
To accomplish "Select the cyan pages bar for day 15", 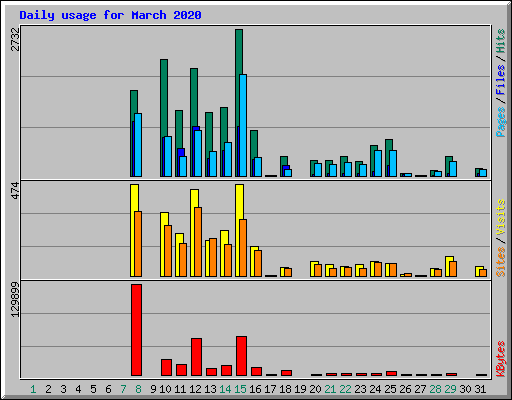I will 243,125.
